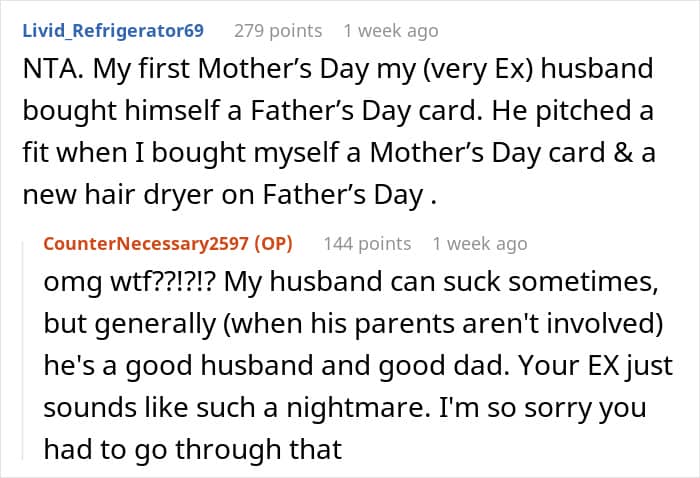Open Livid_Refrigerator69's user profile

pyautogui.click(x=113, y=31)
